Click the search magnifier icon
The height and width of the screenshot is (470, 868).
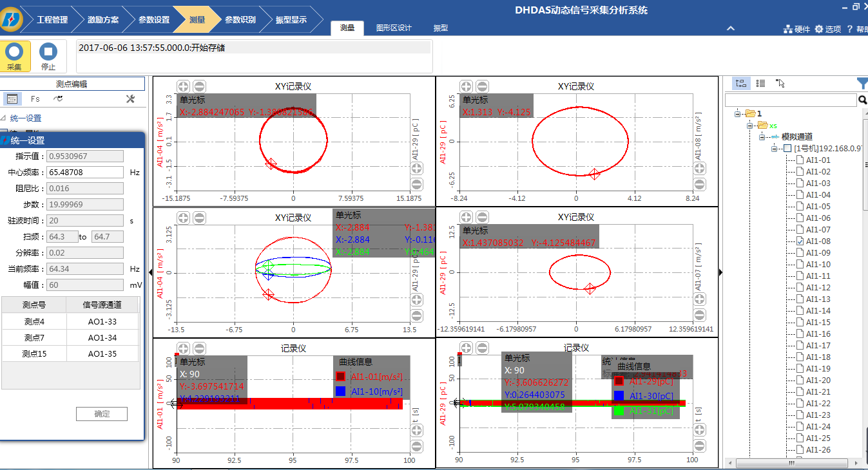(862, 100)
